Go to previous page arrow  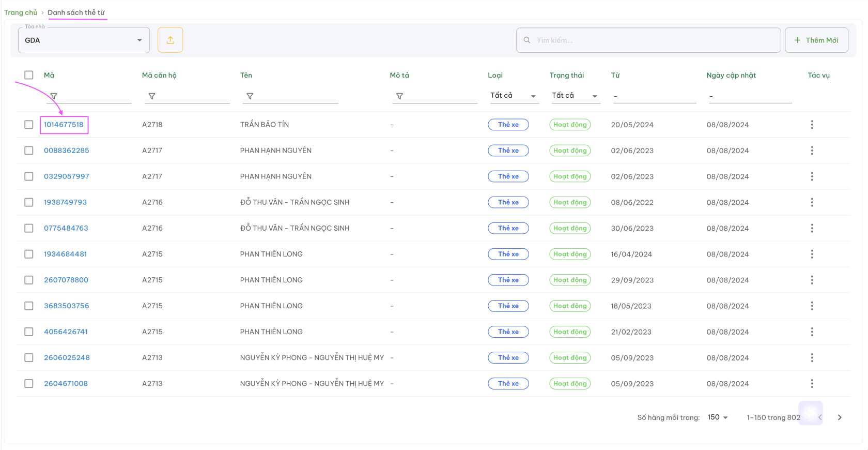820,417
